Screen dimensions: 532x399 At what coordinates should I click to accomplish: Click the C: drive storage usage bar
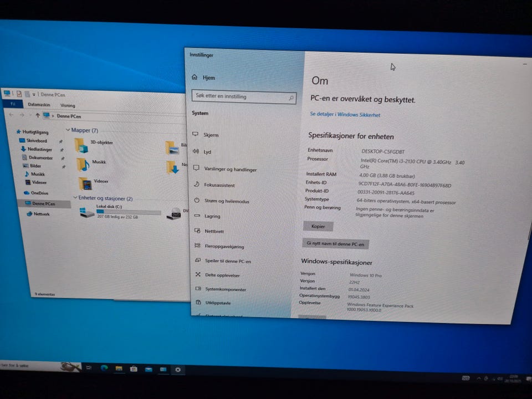(x=129, y=212)
